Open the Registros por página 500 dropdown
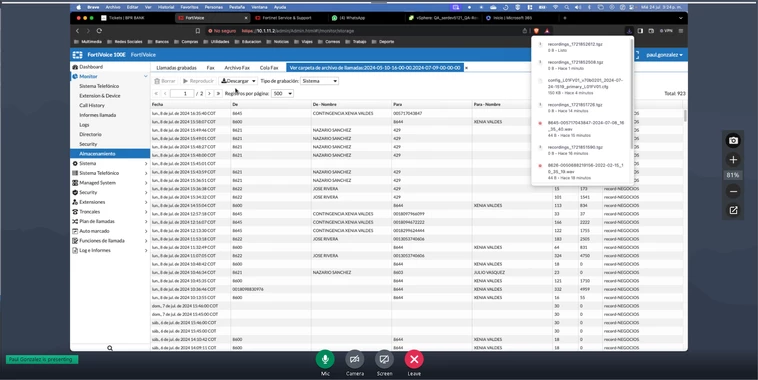The image size is (758, 380). pos(282,93)
